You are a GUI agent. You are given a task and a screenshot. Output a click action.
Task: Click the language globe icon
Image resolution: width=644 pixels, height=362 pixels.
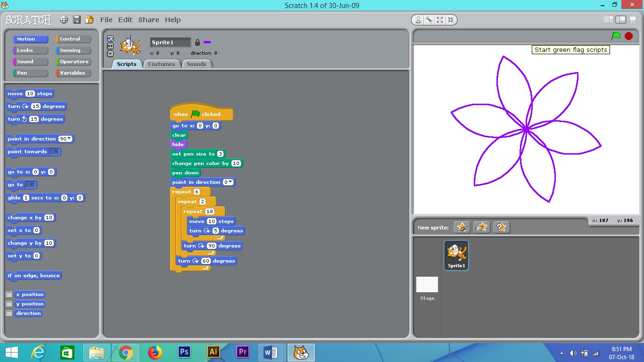click(64, 20)
